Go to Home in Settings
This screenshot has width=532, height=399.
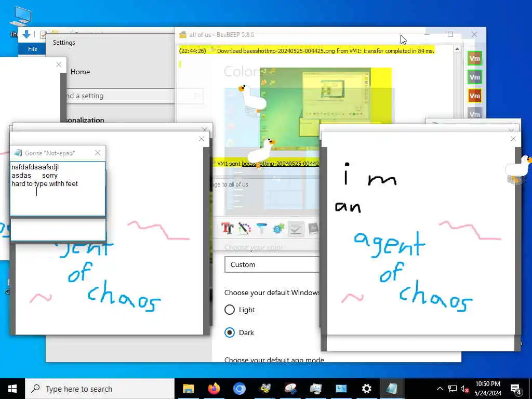pos(80,72)
